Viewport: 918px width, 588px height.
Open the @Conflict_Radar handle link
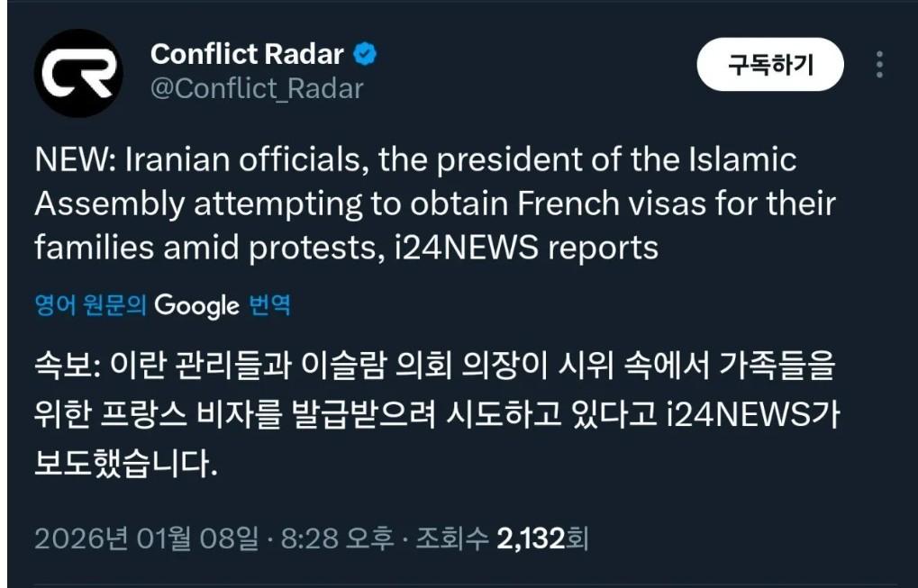pyautogui.click(x=257, y=88)
